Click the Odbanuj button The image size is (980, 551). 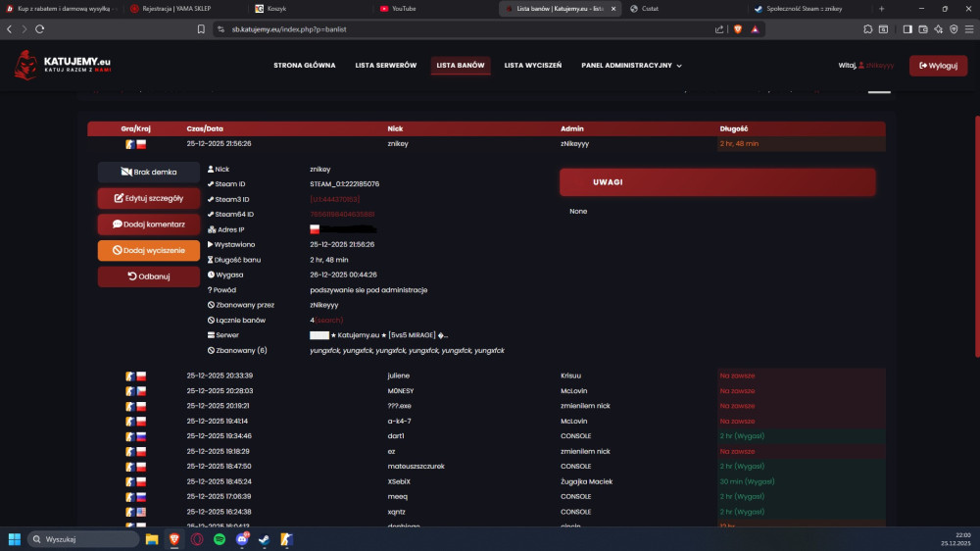[149, 276]
